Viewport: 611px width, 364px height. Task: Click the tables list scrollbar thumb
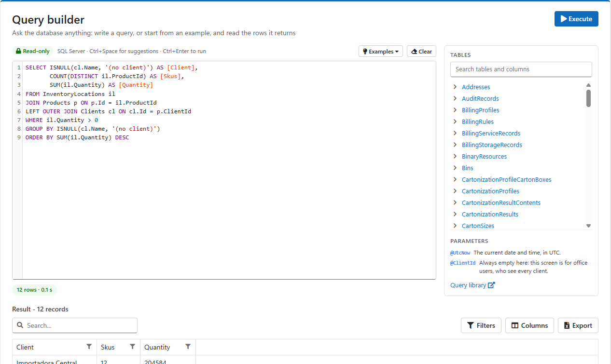(588, 98)
